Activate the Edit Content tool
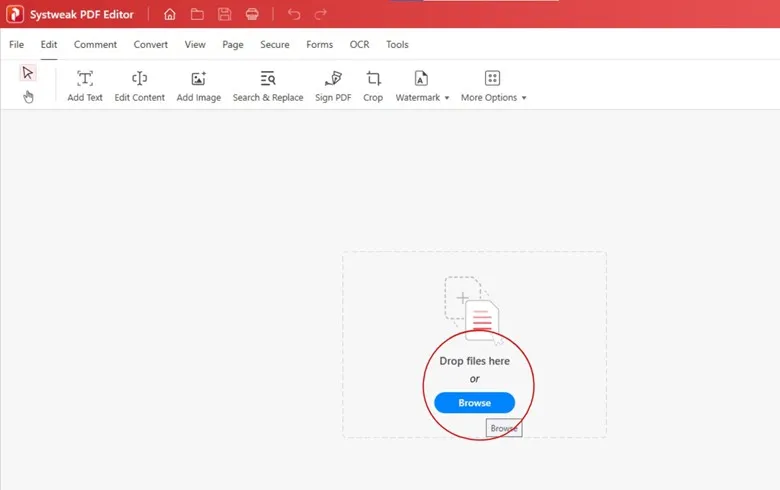Image resolution: width=780 pixels, height=490 pixels. [139, 87]
